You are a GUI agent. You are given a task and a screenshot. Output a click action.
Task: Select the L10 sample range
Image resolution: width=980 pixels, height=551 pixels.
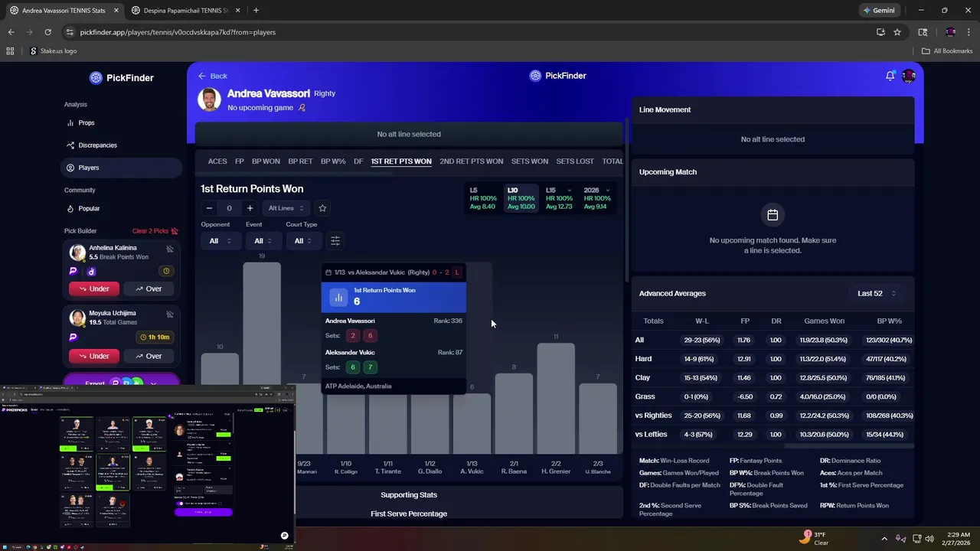click(x=522, y=198)
